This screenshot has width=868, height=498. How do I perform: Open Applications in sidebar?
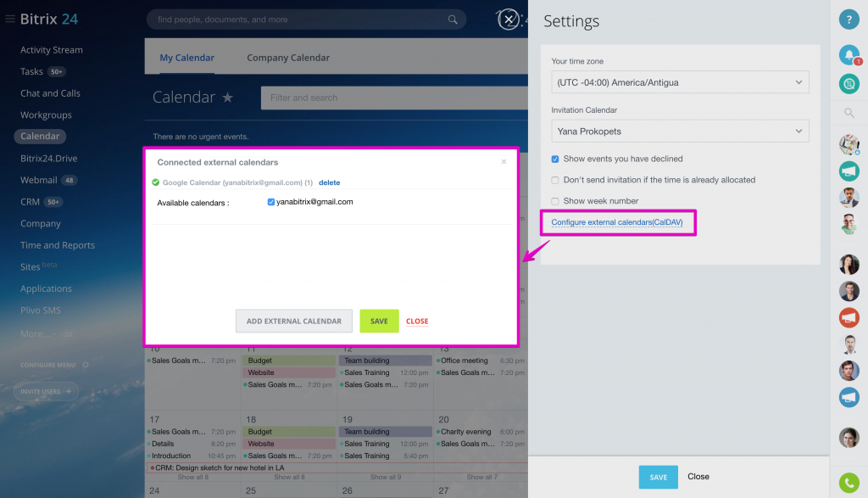tap(46, 288)
